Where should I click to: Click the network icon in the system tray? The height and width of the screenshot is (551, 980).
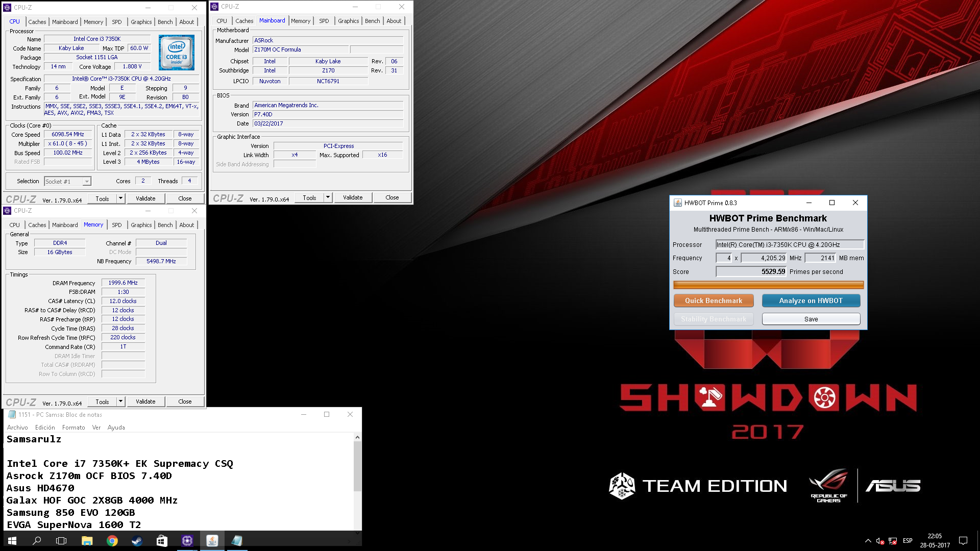[893, 541]
